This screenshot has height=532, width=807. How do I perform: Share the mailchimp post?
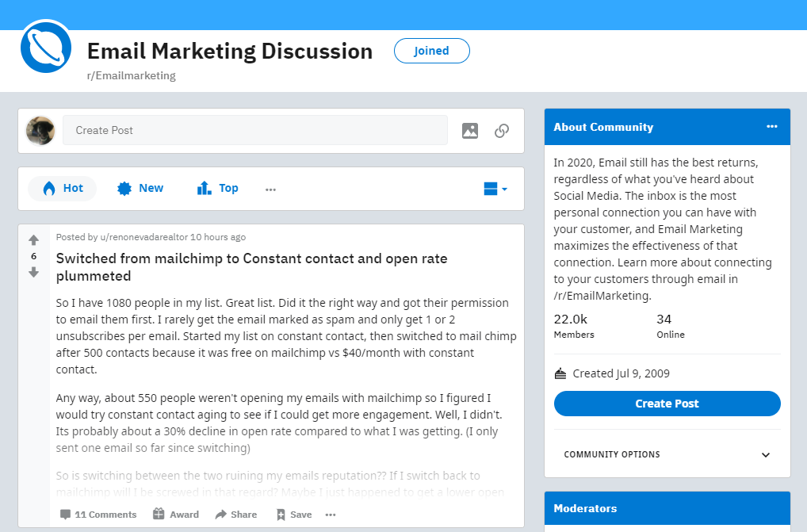tap(235, 515)
